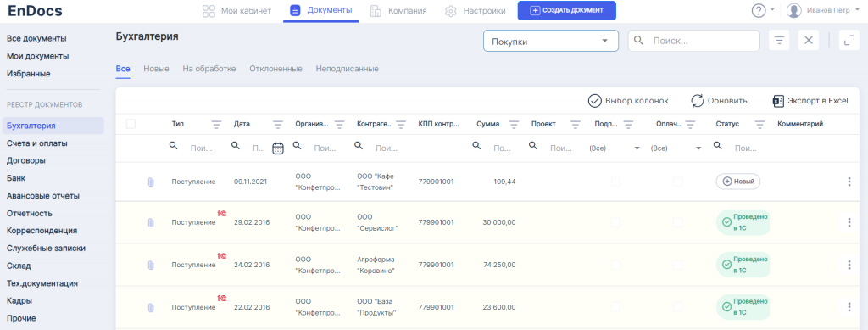Expand the Иванов Пётр user menu arrow
Screen dimensions: 868x330
click(858, 10)
